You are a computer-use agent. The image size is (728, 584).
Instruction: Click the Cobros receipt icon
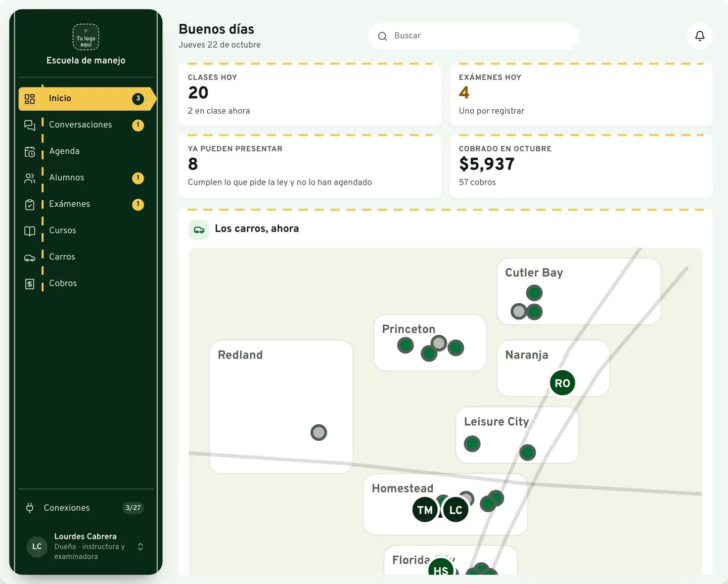(30, 284)
